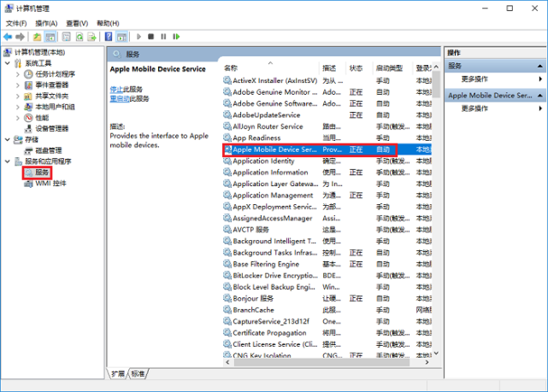Select the Bonjour 服务 row
This screenshot has width=548, height=392.
tap(327, 298)
